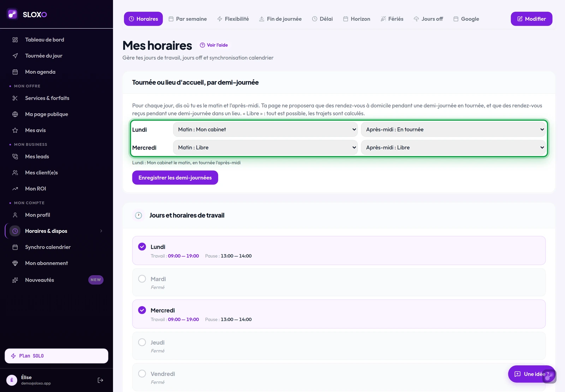
Task: Click the Mes client(e)s people icon
Action: tap(15, 173)
